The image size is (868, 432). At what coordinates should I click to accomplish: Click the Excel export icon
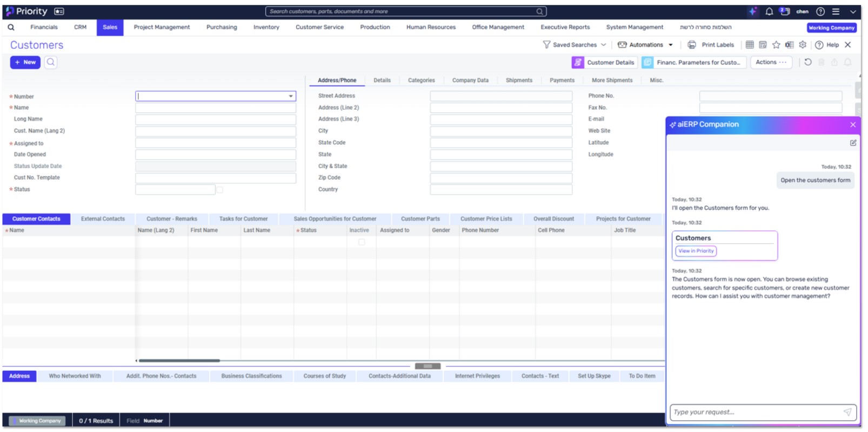(x=790, y=45)
